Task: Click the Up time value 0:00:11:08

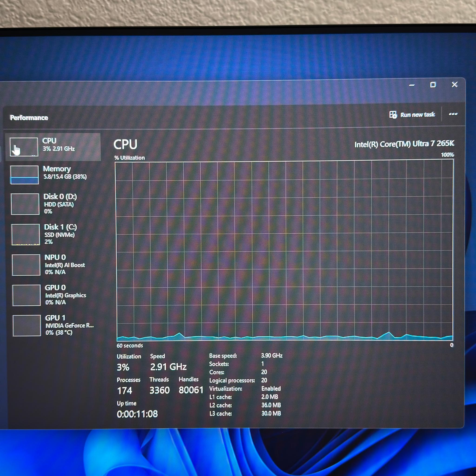Action: point(137,414)
